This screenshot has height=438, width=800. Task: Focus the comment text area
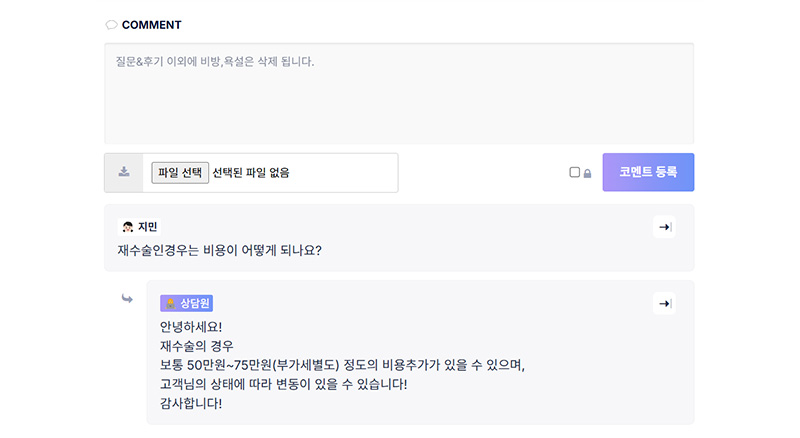[399, 93]
